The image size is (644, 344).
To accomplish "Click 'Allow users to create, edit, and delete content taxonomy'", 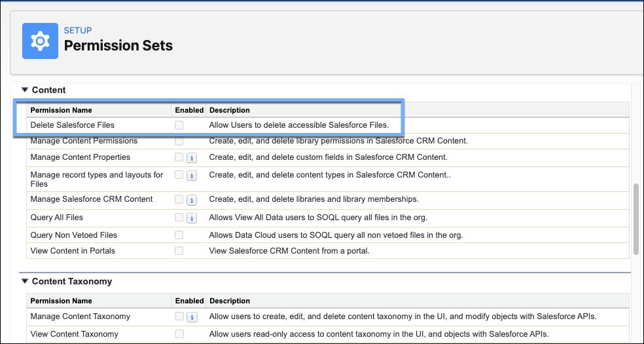I will 402,316.
